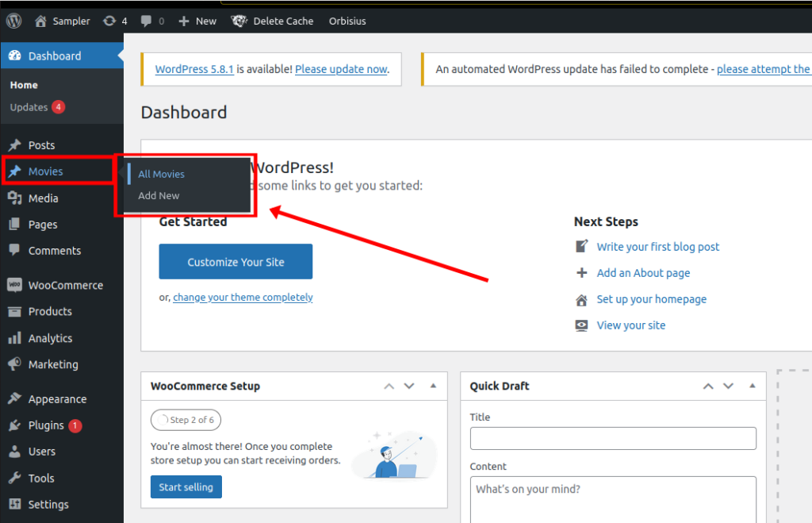Click the WooCommerce Woo icon
Viewport: 812px width, 523px height.
(x=14, y=285)
